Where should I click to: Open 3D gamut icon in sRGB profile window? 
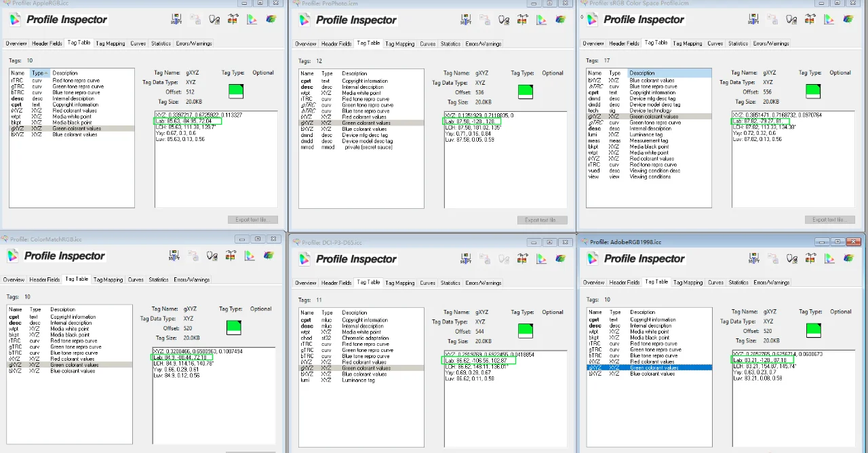849,20
